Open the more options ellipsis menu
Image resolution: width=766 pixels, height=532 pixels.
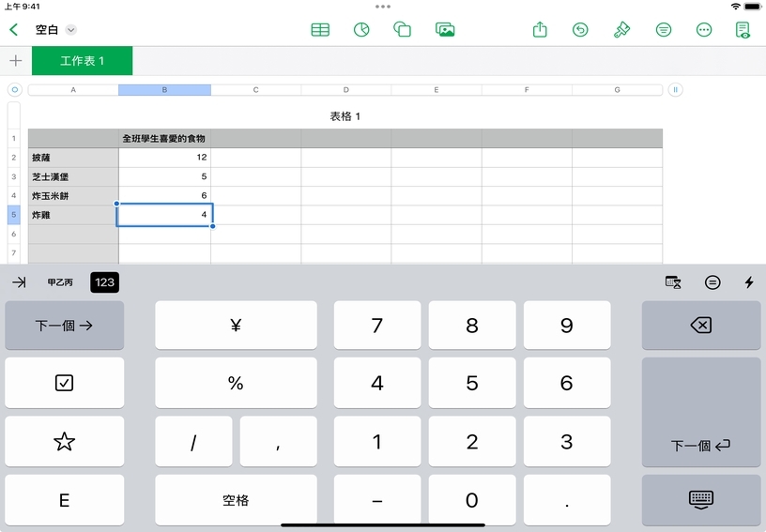point(704,30)
